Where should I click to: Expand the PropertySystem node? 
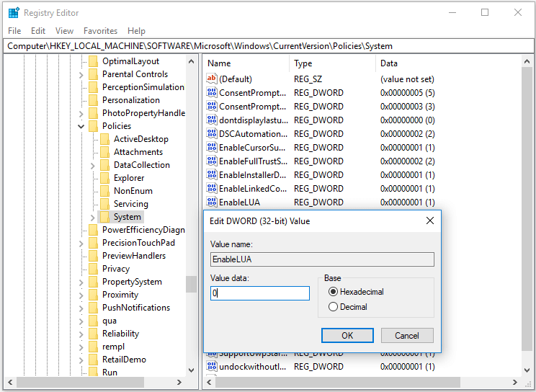click(x=81, y=282)
